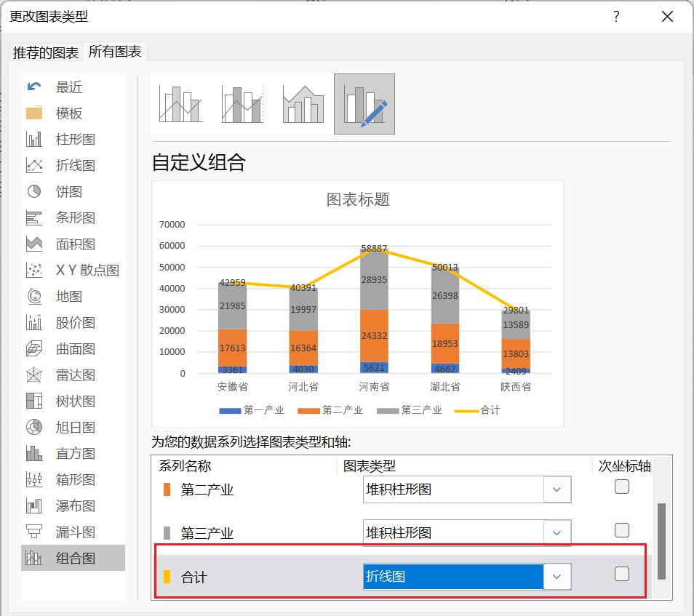Close the 更改图表类型 dialog
The image size is (694, 616).
(667, 17)
